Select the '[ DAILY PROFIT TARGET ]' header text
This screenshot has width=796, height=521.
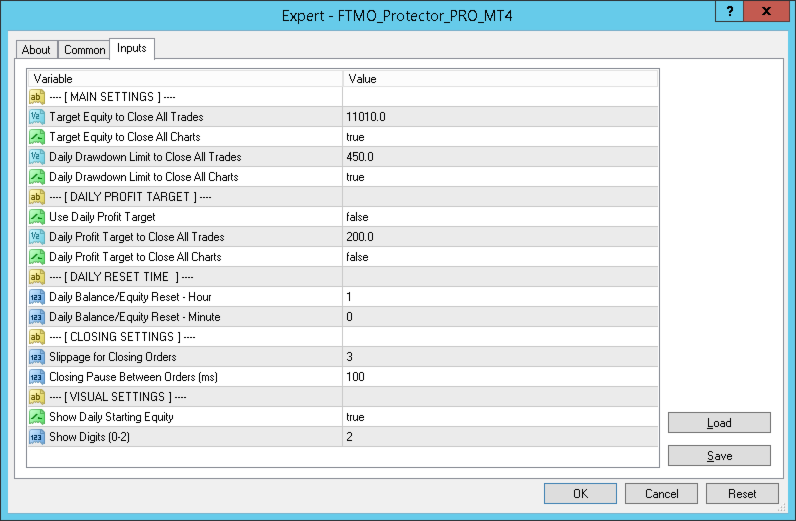coord(130,197)
